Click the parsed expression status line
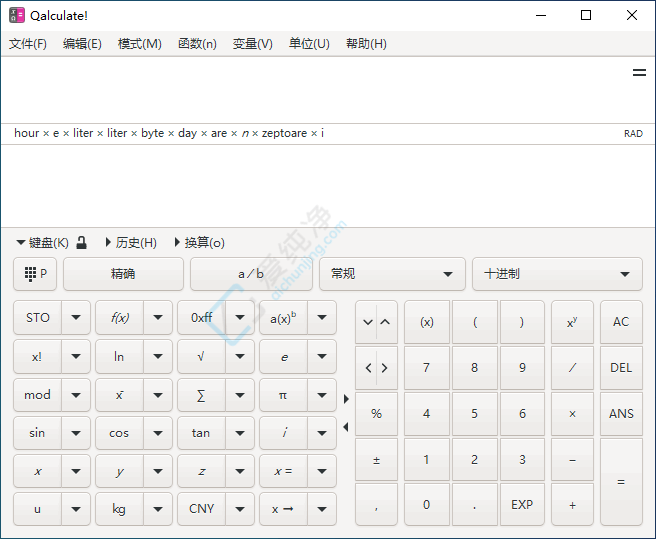656x539 pixels. [169, 133]
